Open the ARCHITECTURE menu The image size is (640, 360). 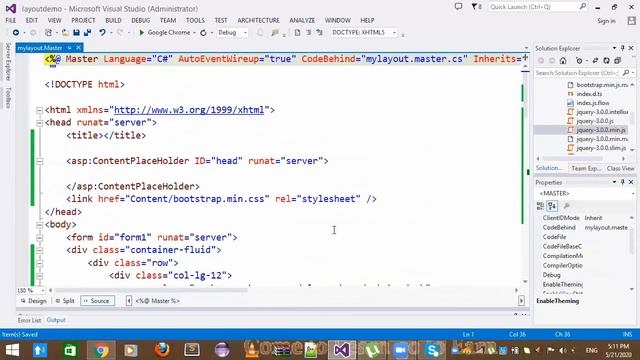tap(258, 20)
